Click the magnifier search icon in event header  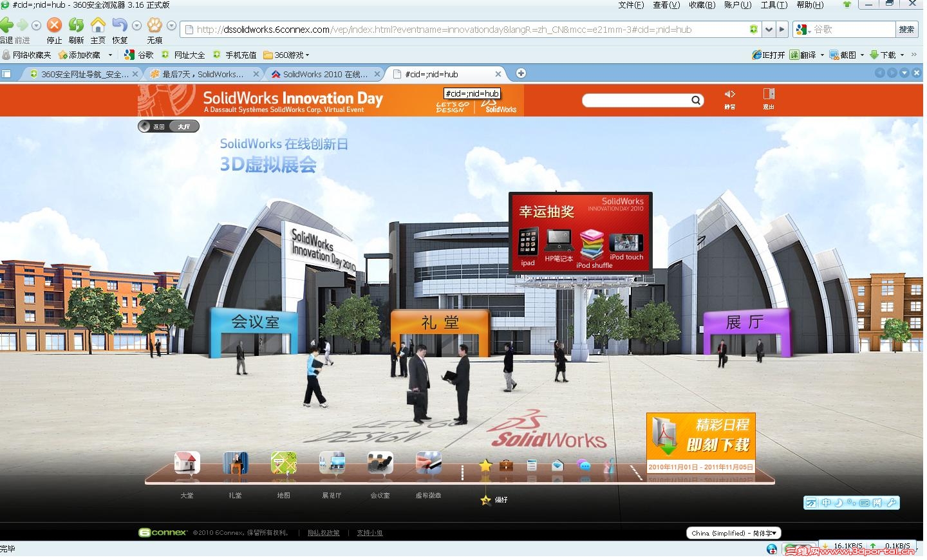[x=696, y=100]
